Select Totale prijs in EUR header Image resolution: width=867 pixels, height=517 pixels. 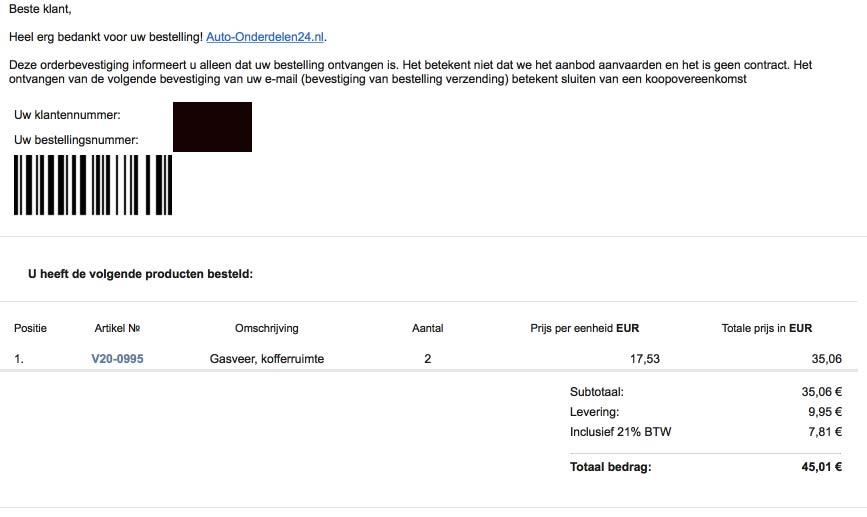[x=766, y=328]
